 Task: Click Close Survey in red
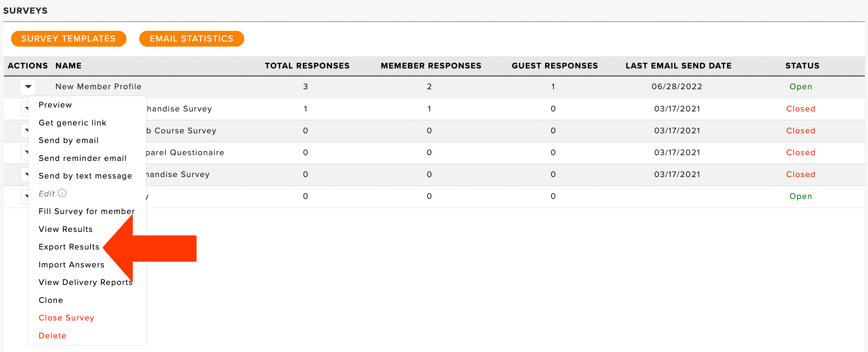click(x=66, y=318)
